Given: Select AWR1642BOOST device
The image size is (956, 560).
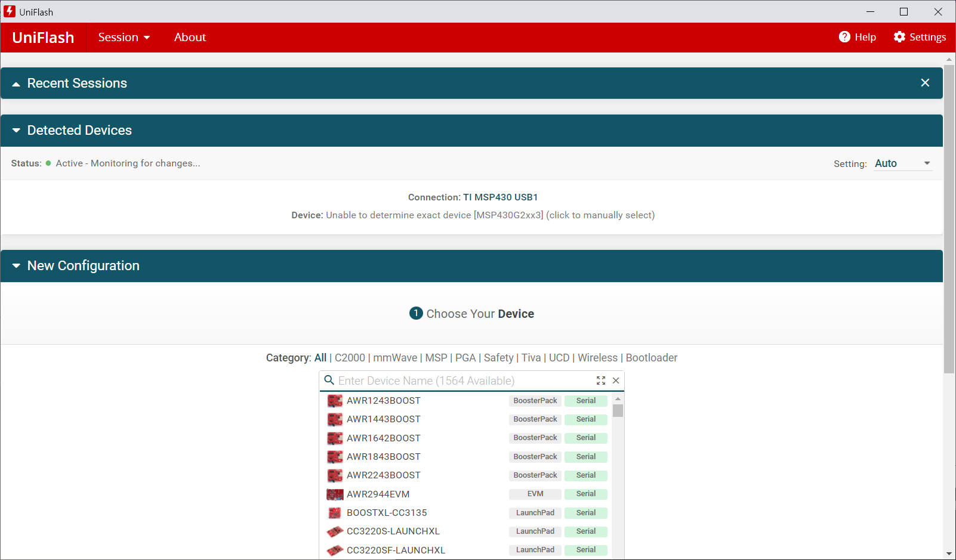Looking at the screenshot, I should pos(466,438).
